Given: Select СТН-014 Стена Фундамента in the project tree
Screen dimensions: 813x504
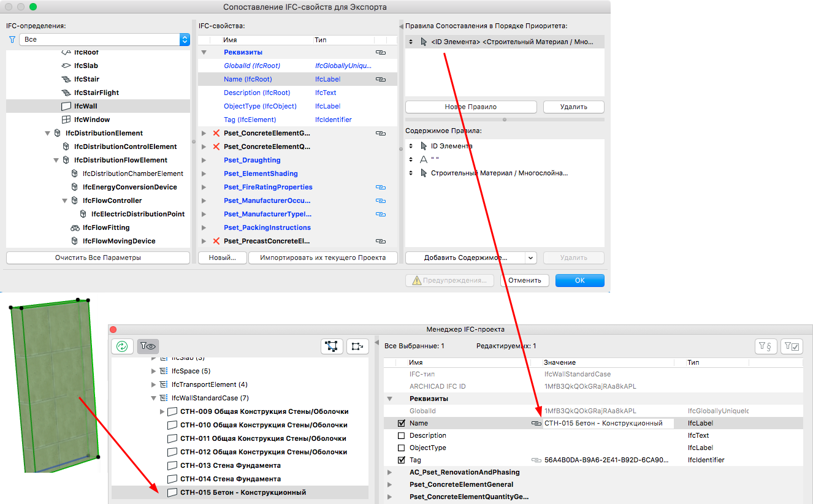Looking at the screenshot, I should (231, 479).
